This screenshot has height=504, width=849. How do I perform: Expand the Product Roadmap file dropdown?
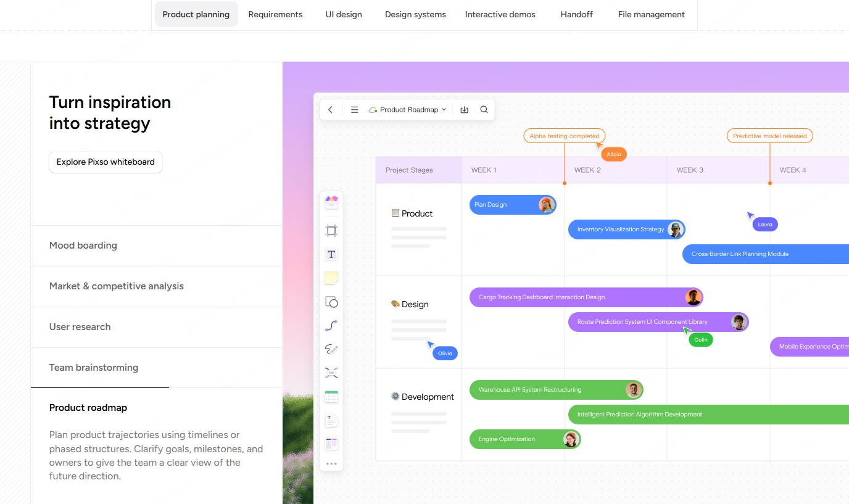[x=444, y=110]
